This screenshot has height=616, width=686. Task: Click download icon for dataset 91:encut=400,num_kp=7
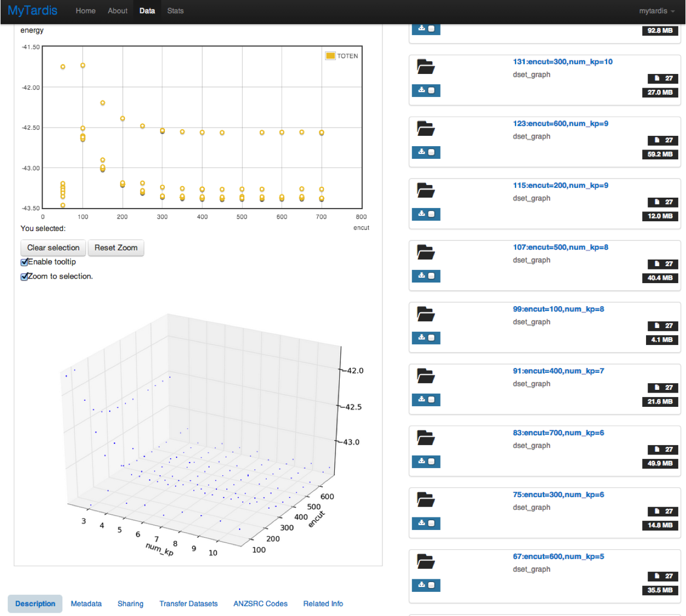421,399
